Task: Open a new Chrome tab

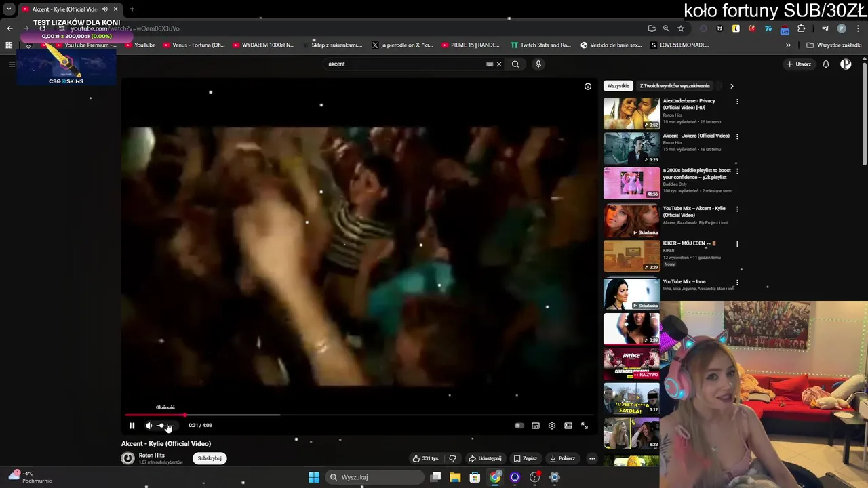Action: pos(132,9)
